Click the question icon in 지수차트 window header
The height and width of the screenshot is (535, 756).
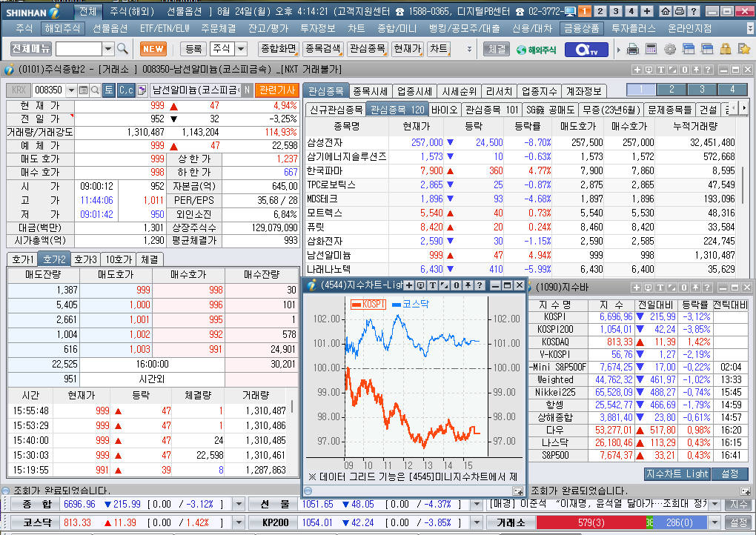coord(480,285)
